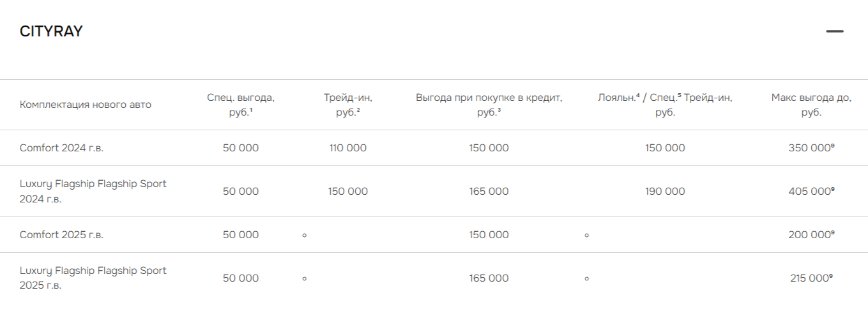Collapse the CITYRAY section with minus icon
Image resolution: width=868 pixels, height=318 pixels.
coord(834,31)
